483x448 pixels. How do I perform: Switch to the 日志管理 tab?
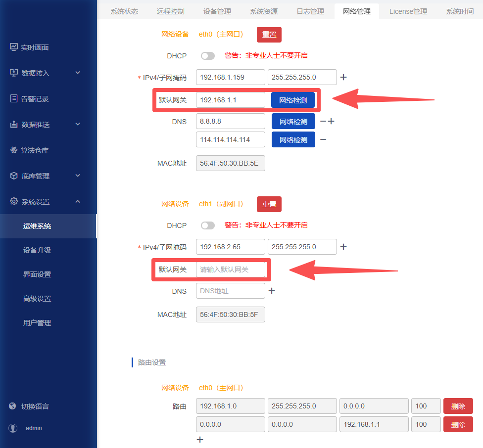(x=310, y=11)
